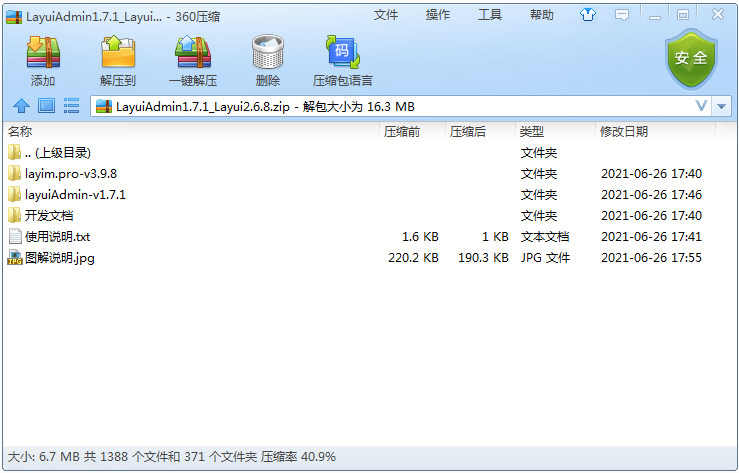This screenshot has width=739, height=473.
Task: Sort by the 修改日期 column header
Action: tap(624, 131)
